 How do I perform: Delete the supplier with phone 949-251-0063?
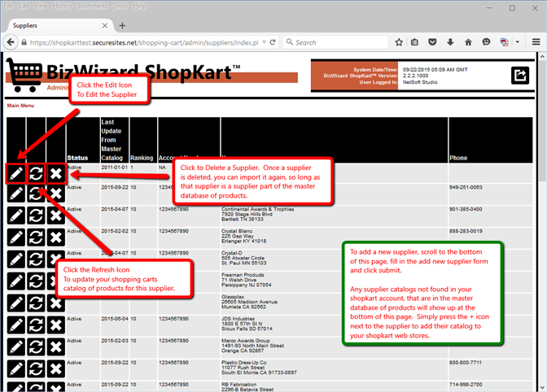pyautogui.click(x=56, y=194)
